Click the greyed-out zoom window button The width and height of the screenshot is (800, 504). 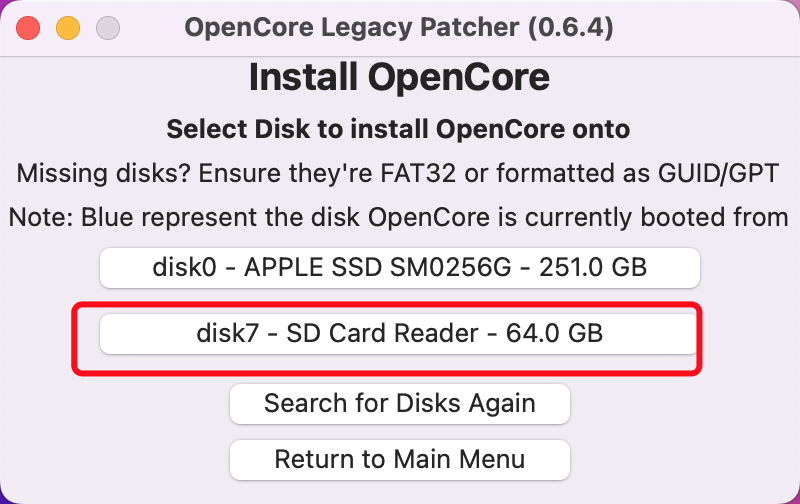click(x=108, y=28)
